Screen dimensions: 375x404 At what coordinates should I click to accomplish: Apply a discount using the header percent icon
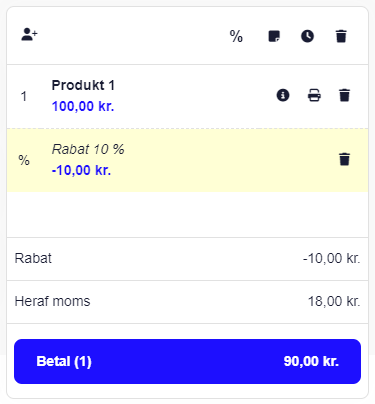[x=236, y=36]
